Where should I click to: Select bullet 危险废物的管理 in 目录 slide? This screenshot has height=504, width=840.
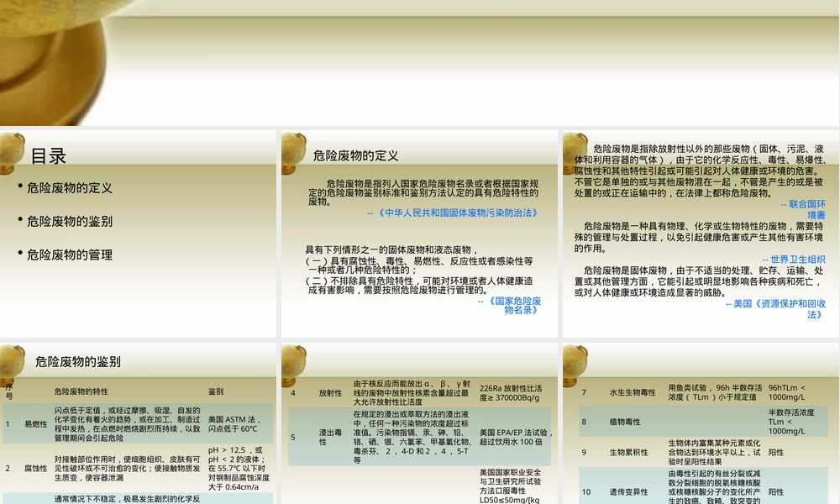click(70, 255)
